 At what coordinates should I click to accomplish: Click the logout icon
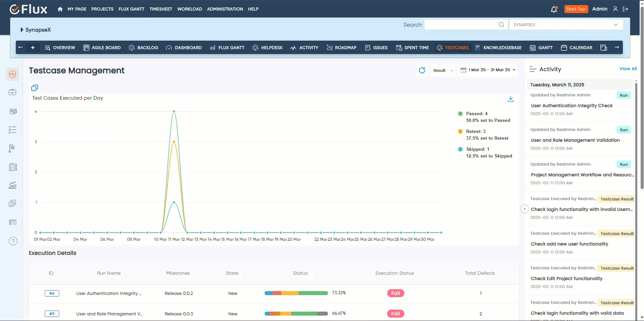coord(626,9)
